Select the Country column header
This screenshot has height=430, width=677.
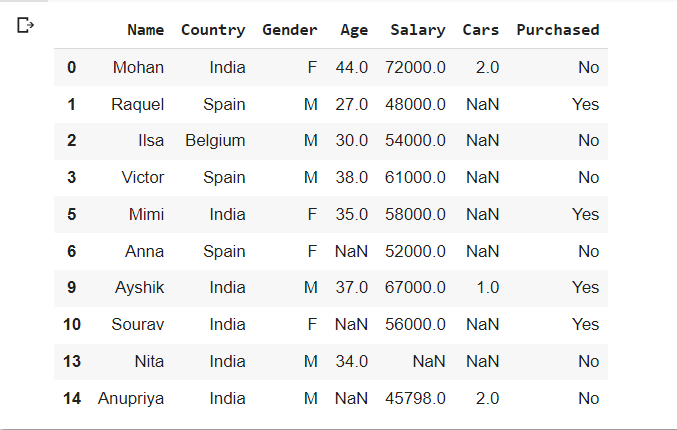click(213, 30)
